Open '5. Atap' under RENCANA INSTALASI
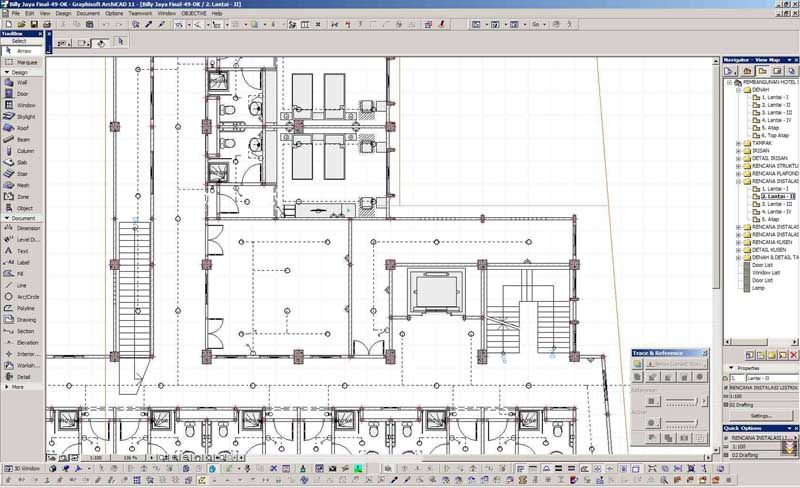This screenshot has height=488, width=800. pyautogui.click(x=770, y=219)
